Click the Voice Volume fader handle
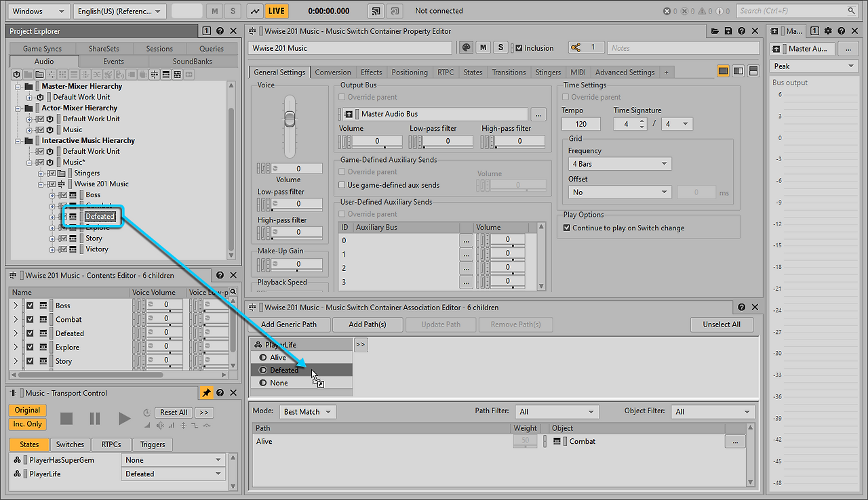Viewport: 868px width, 500px height. click(290, 119)
